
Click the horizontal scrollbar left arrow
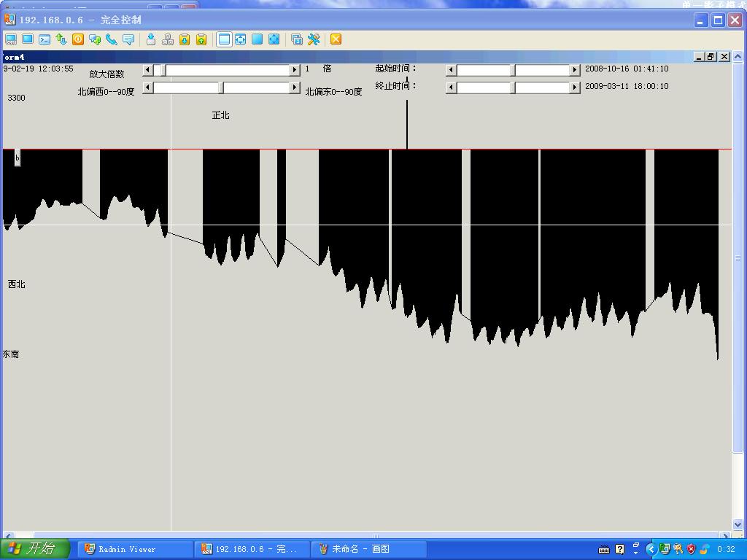tap(7, 535)
